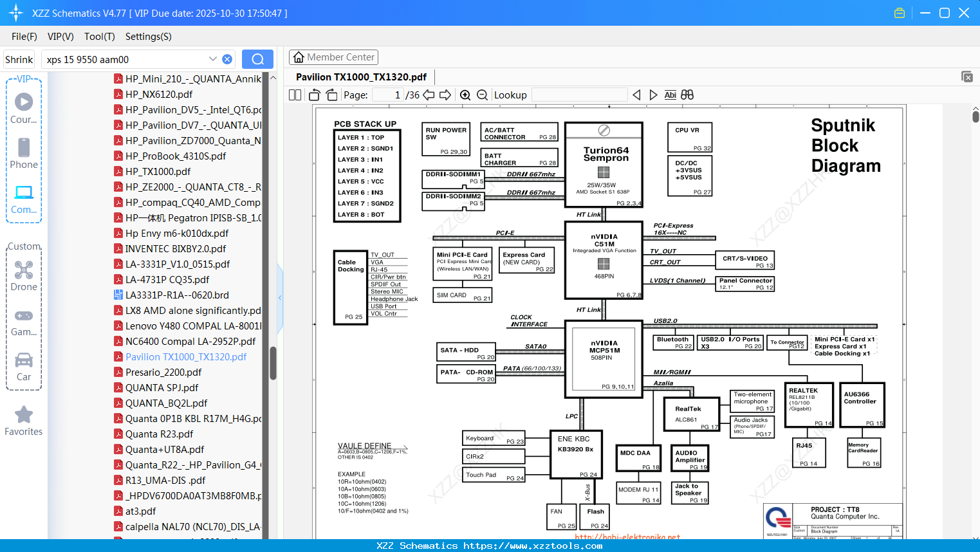Open HP_Pavilion_DV7 QUANTA file
Screen dimensions: 980x552
(x=188, y=125)
